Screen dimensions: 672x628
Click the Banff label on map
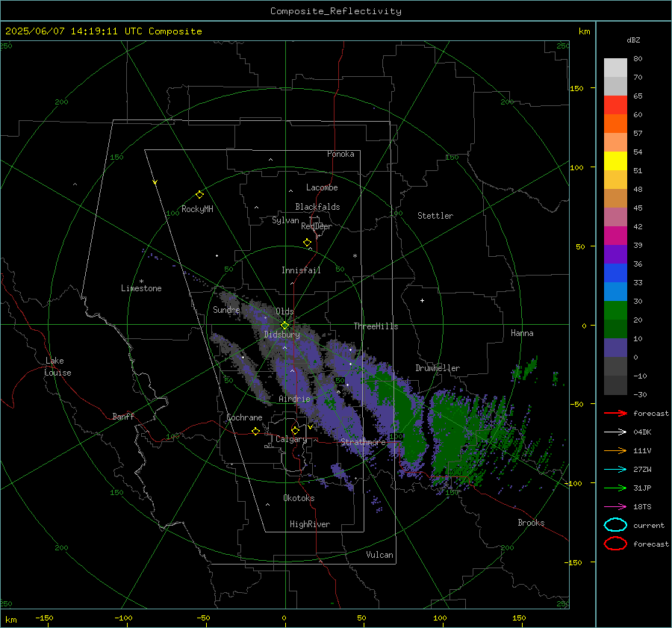point(123,416)
